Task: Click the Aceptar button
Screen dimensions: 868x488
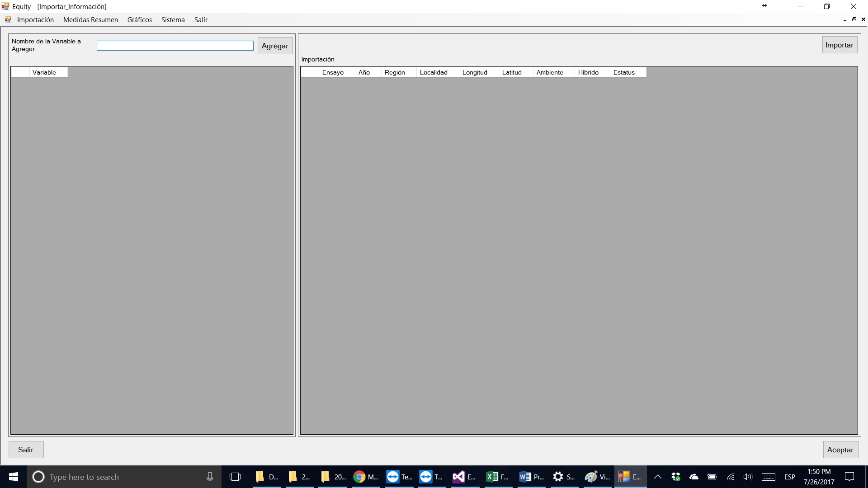Action: tap(840, 450)
